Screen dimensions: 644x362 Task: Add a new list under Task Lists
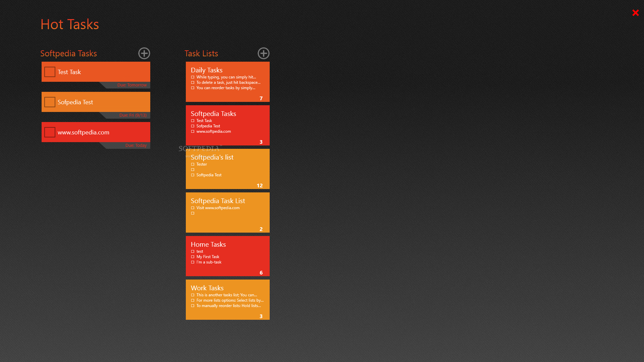click(x=264, y=53)
